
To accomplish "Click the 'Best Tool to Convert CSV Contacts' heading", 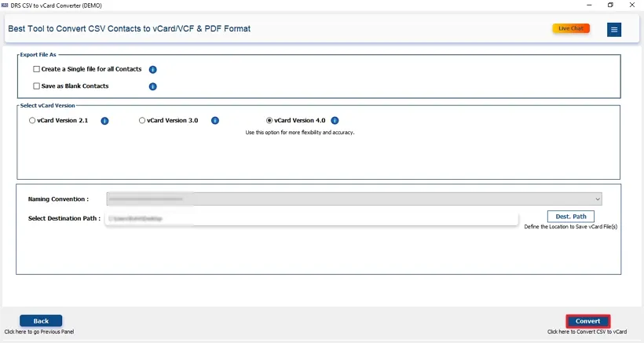I will coord(130,29).
